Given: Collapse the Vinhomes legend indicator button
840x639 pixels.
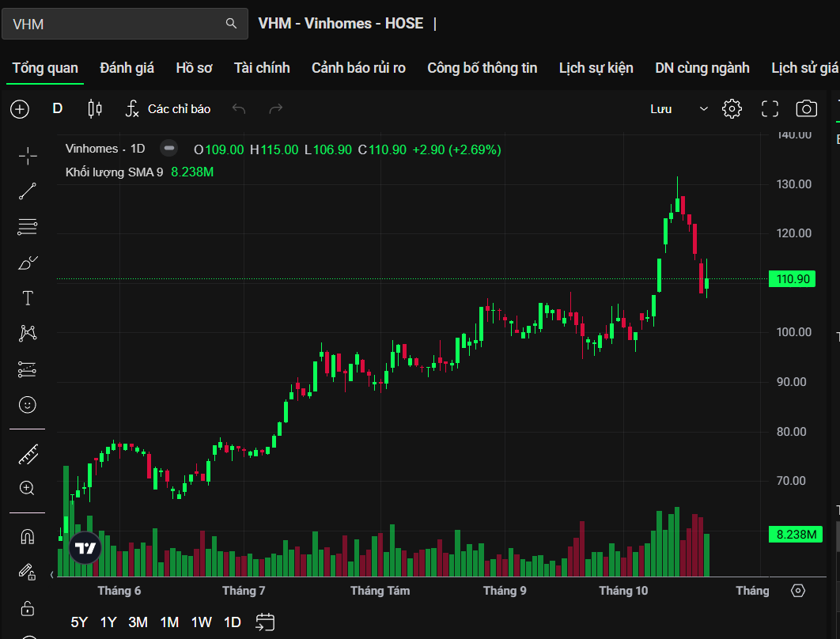Looking at the screenshot, I should pyautogui.click(x=168, y=149).
